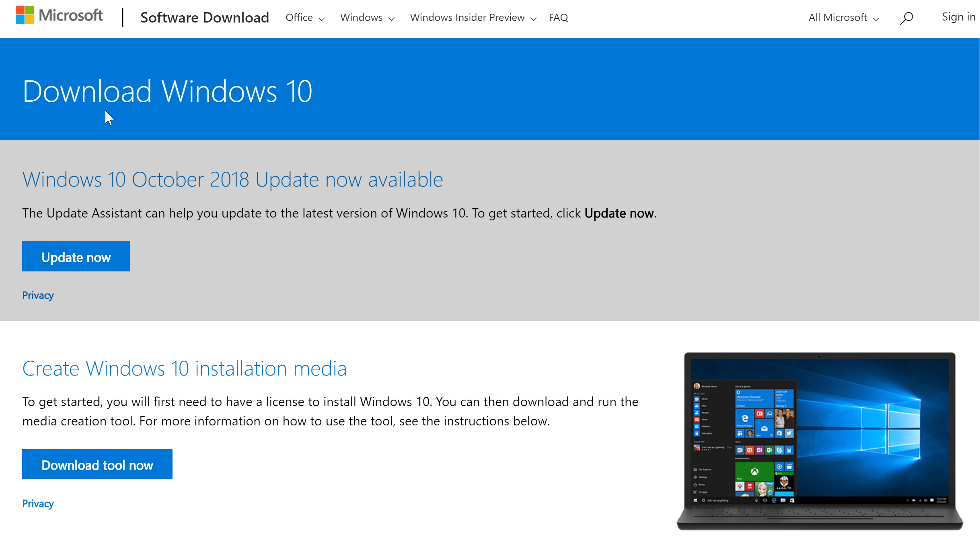Click the Windows 10 laptop image
Screen dimensions: 980x540
pos(820,441)
